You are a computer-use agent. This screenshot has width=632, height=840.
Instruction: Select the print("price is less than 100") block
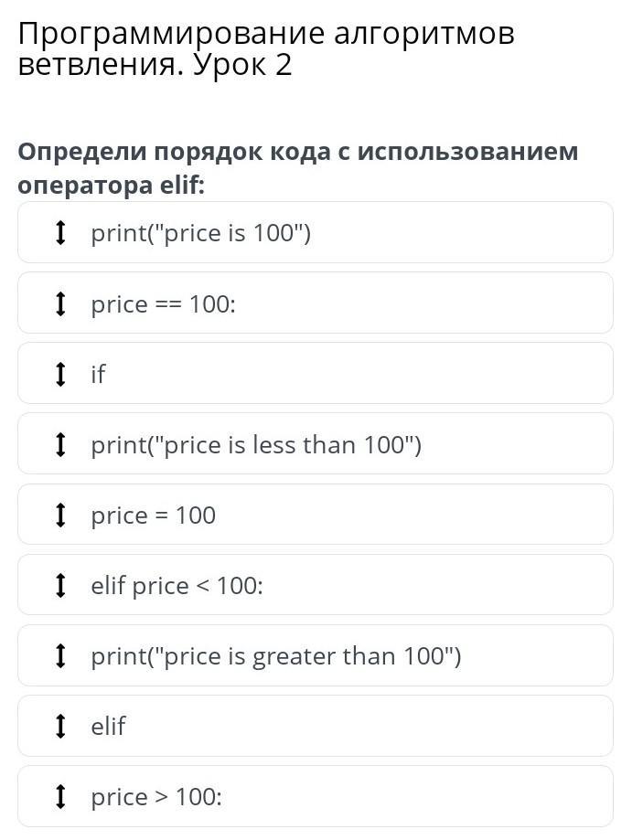[256, 445]
